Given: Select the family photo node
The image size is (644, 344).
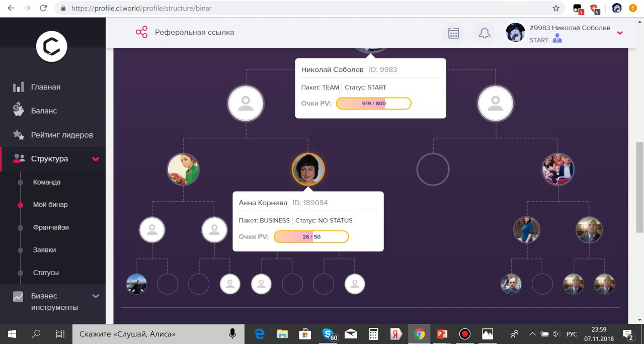Looking at the screenshot, I should (558, 169).
